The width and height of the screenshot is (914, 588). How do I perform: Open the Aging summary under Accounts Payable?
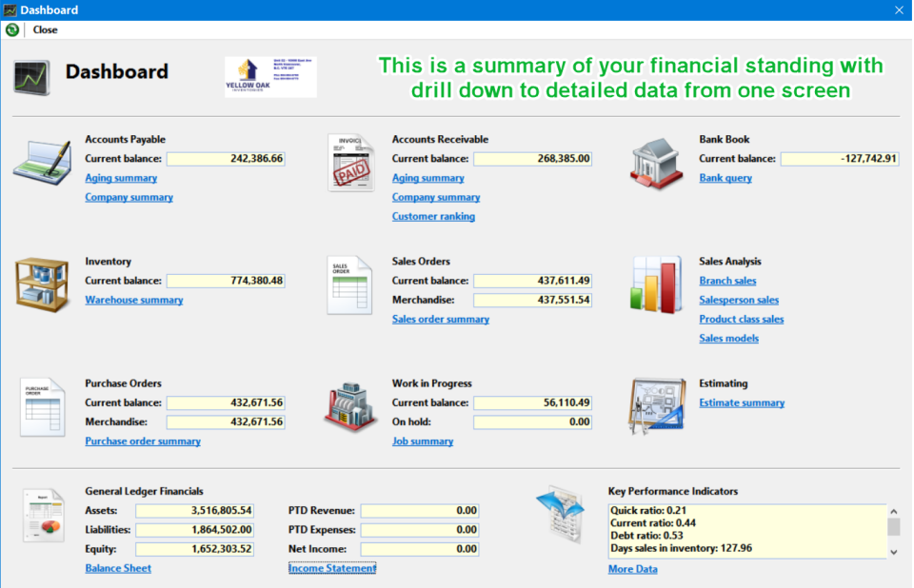click(120, 178)
